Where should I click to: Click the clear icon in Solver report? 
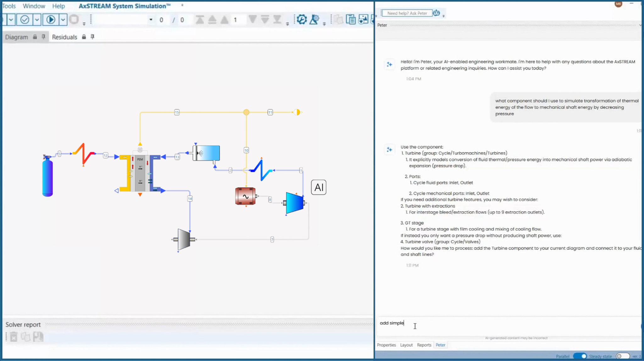[14, 337]
